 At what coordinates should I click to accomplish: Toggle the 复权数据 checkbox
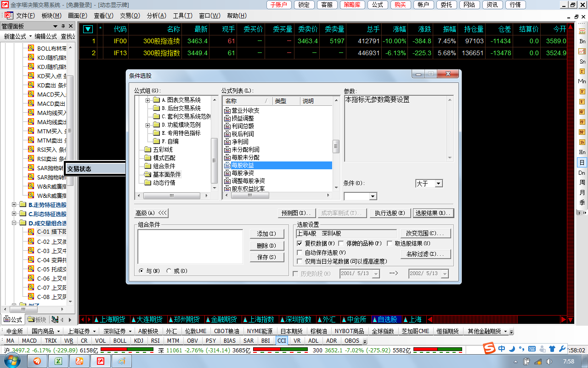pos(300,243)
